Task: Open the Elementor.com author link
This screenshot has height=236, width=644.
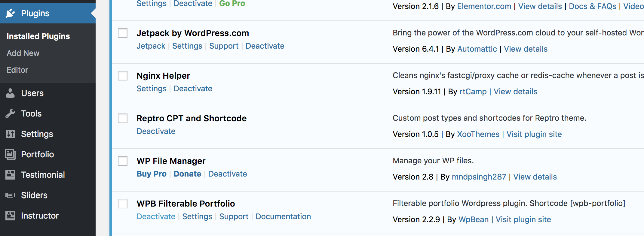Action: tap(484, 6)
